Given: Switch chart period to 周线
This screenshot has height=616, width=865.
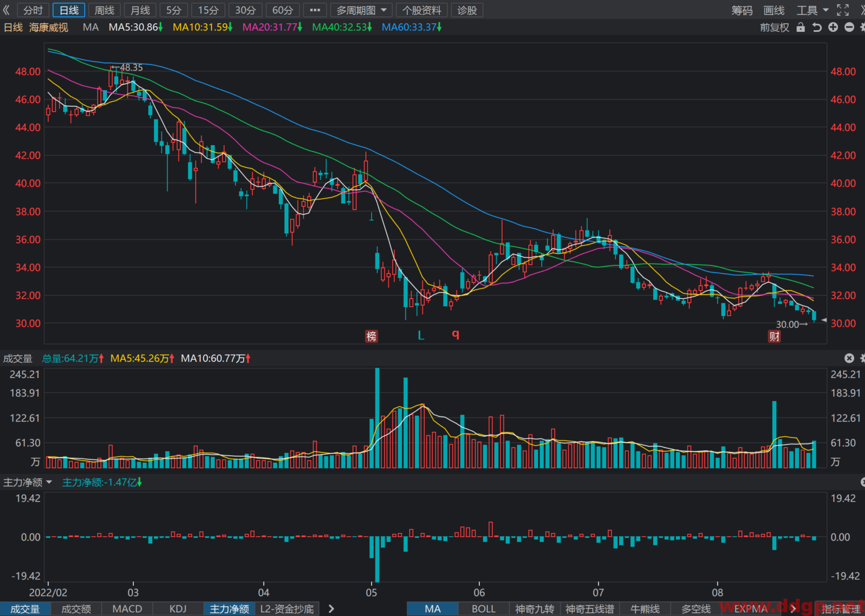Looking at the screenshot, I should 104,10.
